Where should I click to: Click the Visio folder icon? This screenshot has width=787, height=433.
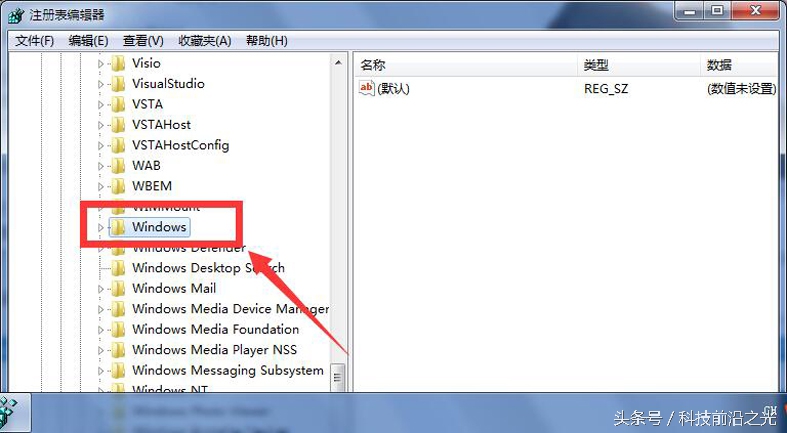tap(118, 63)
